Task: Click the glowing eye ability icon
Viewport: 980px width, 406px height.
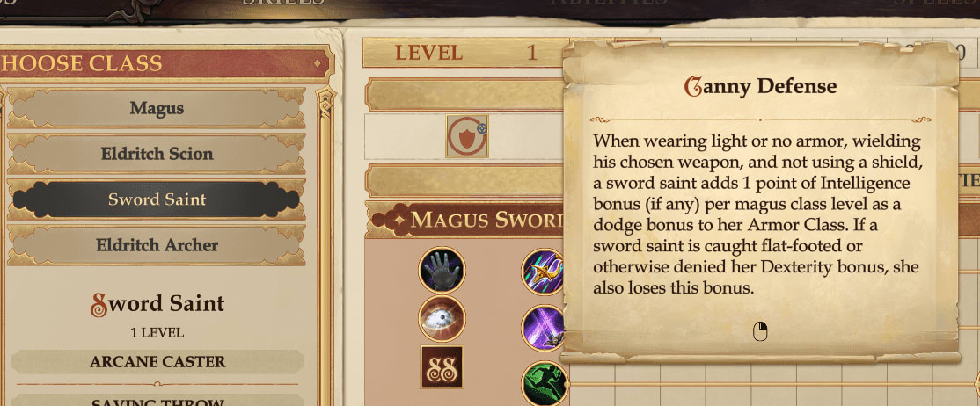Action: (442, 318)
